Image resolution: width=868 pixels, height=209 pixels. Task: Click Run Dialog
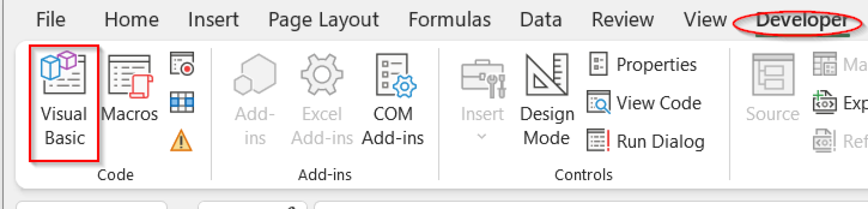coord(646,141)
